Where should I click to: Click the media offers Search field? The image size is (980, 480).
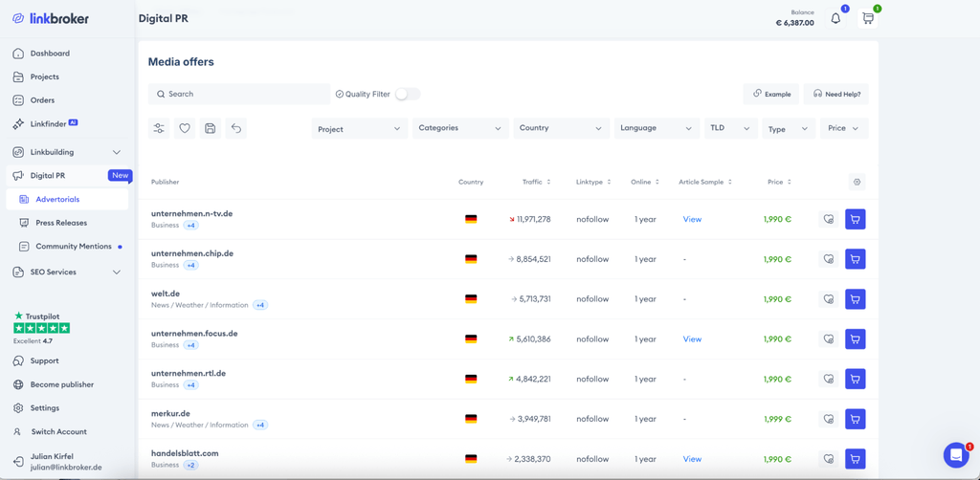click(239, 94)
